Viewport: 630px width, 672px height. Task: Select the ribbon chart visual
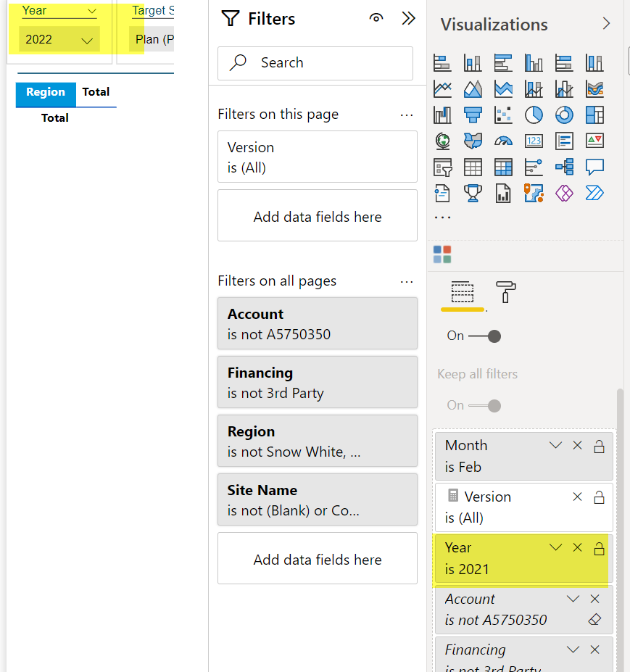595,89
